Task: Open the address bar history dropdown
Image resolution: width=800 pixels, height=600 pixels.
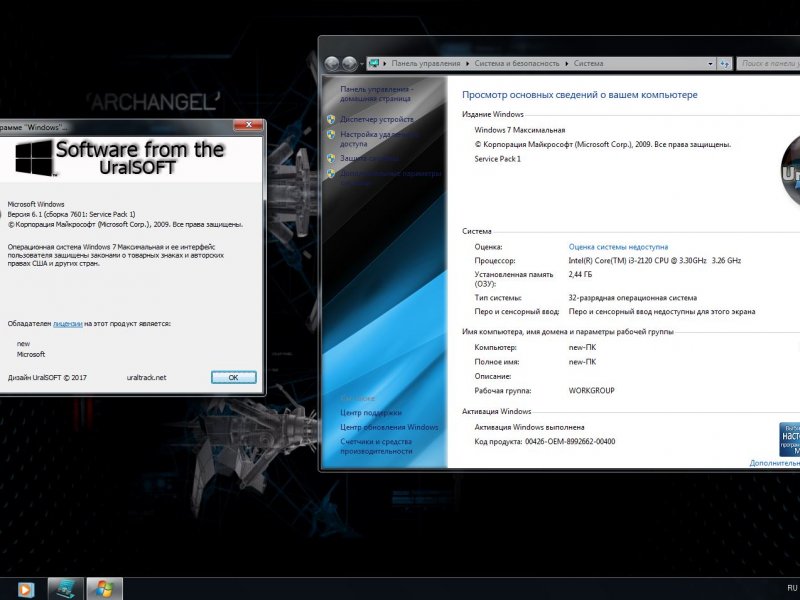Action: (710, 64)
